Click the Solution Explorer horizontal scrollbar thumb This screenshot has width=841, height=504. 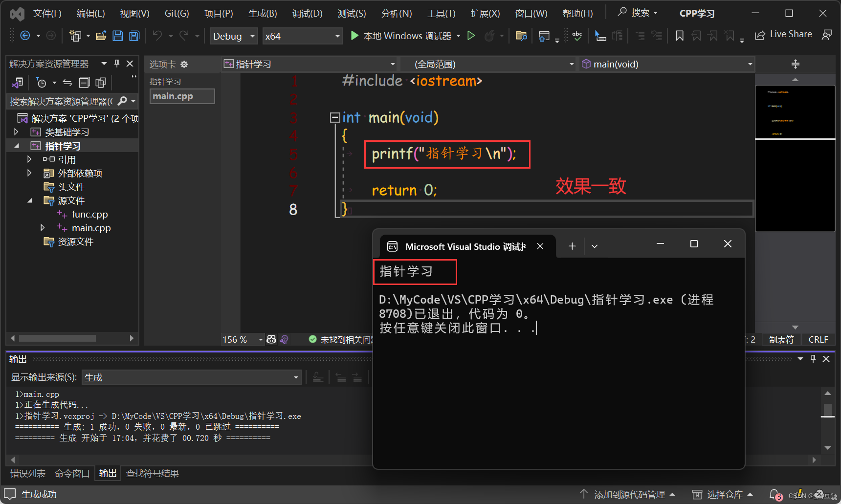pyautogui.click(x=57, y=338)
